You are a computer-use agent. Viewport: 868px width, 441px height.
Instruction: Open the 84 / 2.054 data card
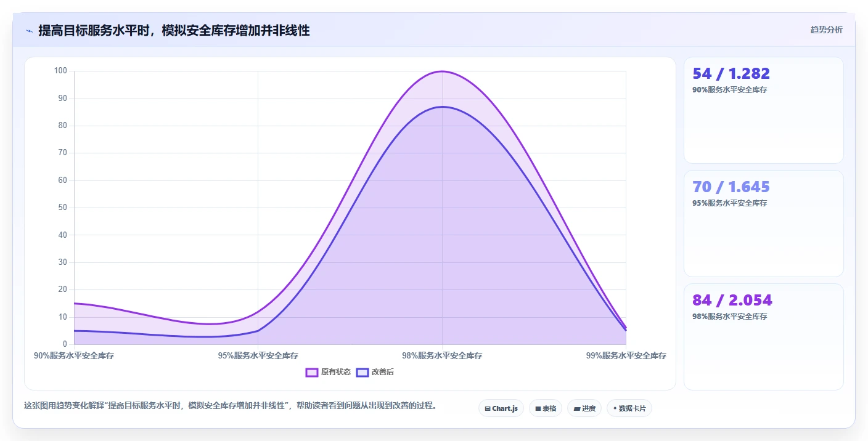point(764,337)
